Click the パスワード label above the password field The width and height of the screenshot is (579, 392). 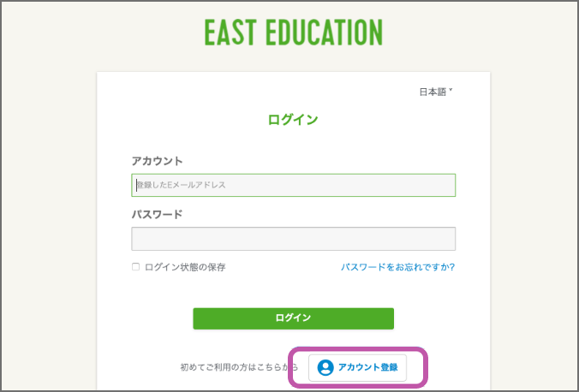pyautogui.click(x=157, y=214)
